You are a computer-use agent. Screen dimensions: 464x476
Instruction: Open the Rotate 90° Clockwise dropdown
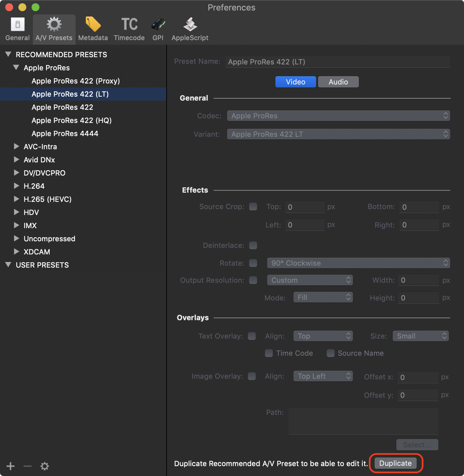(359, 263)
